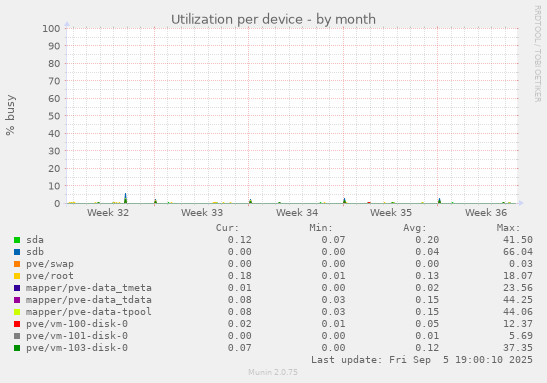Click sda average value 0.20
This screenshot has height=383, width=547.
[x=427, y=240]
